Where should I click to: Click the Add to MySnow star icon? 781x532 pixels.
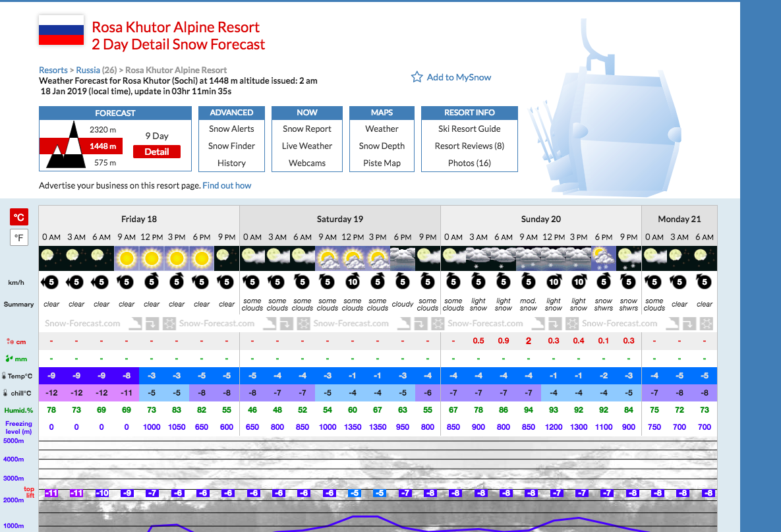click(x=417, y=76)
